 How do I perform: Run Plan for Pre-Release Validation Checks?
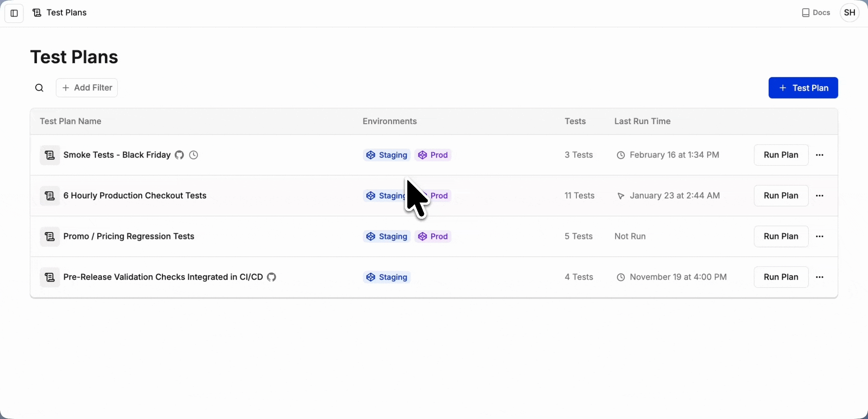(781, 277)
